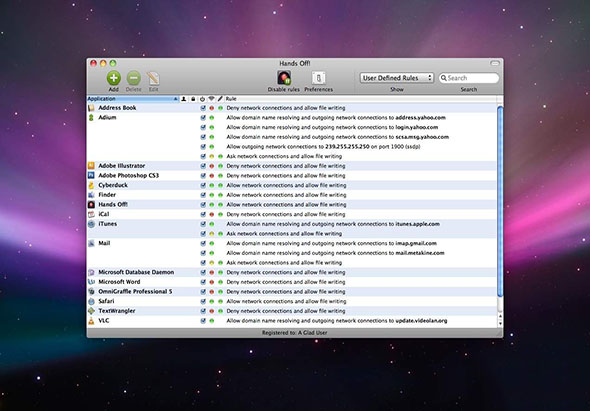
Task: Select the Hands Off! allow rule text
Action: click(286, 204)
